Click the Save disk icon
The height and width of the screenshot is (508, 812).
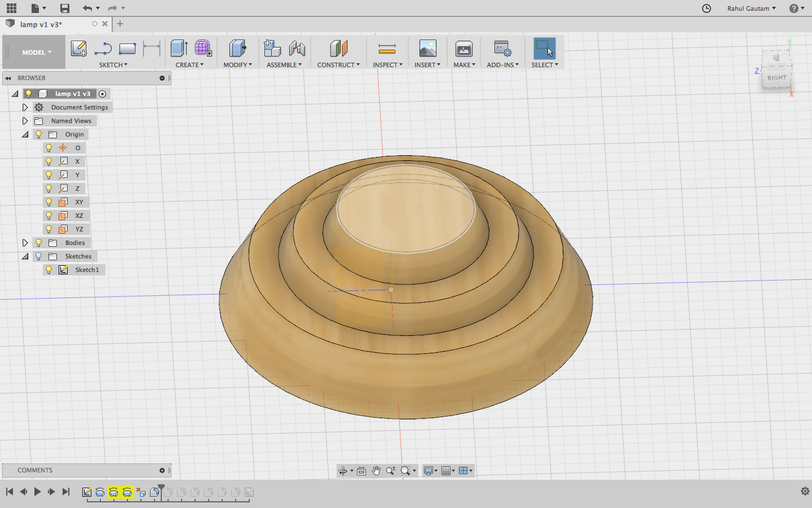click(65, 8)
